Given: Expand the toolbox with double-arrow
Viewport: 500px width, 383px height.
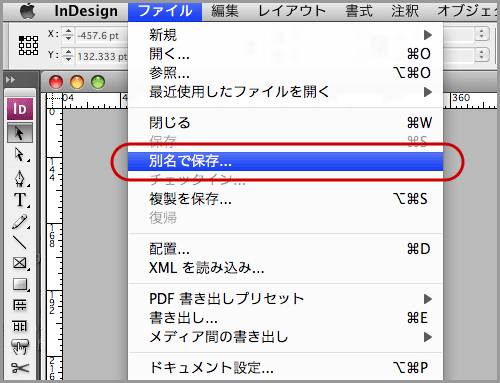Looking at the screenshot, I should coord(10,80).
